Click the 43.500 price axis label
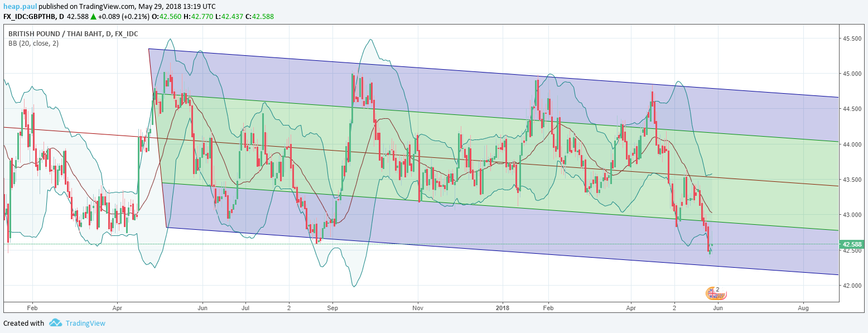The width and height of the screenshot is (868, 333). (853, 180)
